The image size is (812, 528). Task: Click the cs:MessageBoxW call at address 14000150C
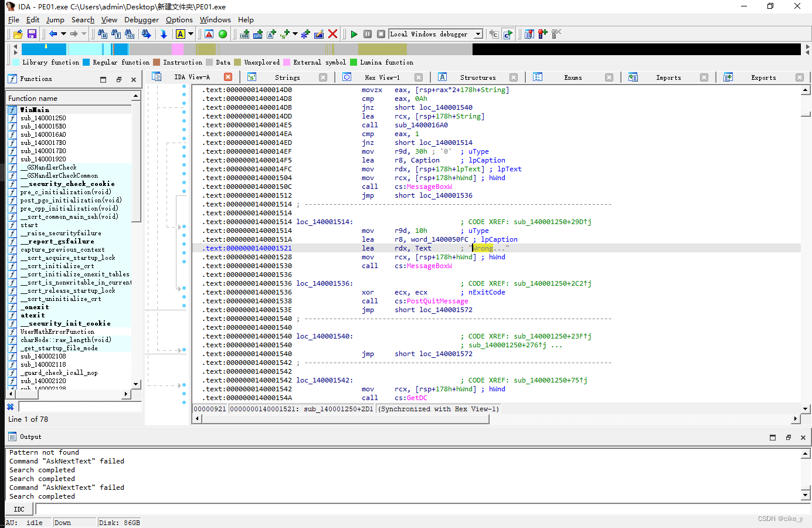[x=423, y=187]
